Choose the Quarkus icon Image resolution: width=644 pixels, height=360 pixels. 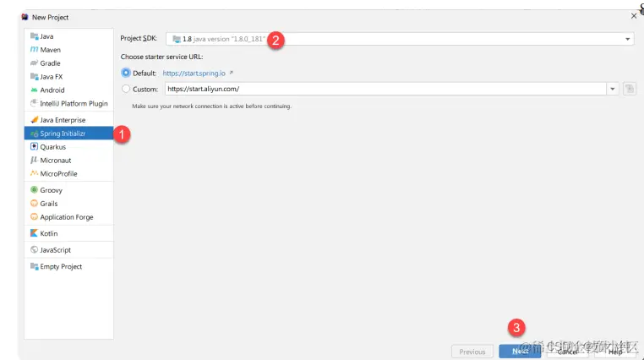(35, 146)
